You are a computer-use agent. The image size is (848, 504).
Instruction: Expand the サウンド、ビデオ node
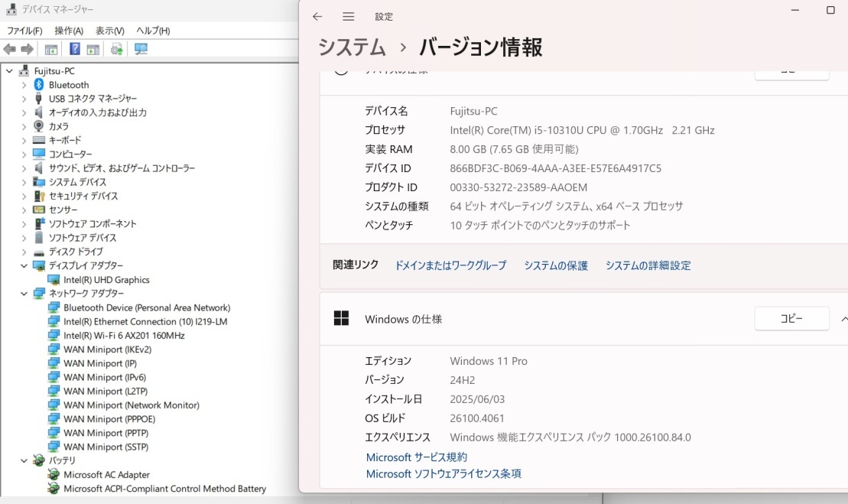(24, 168)
